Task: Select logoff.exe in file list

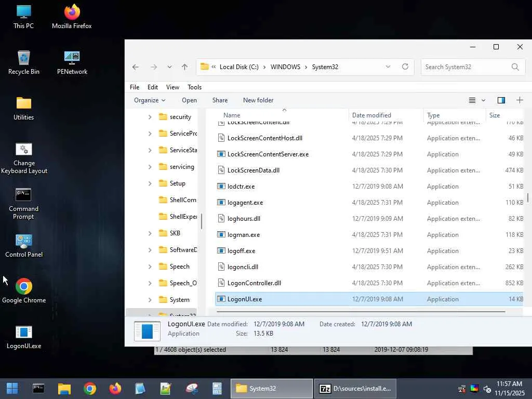Action: [369, 251]
